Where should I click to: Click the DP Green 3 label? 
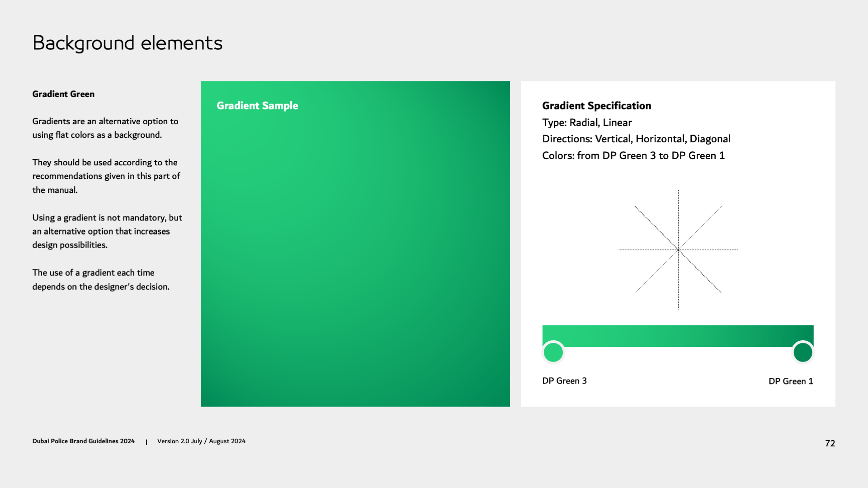coord(564,381)
